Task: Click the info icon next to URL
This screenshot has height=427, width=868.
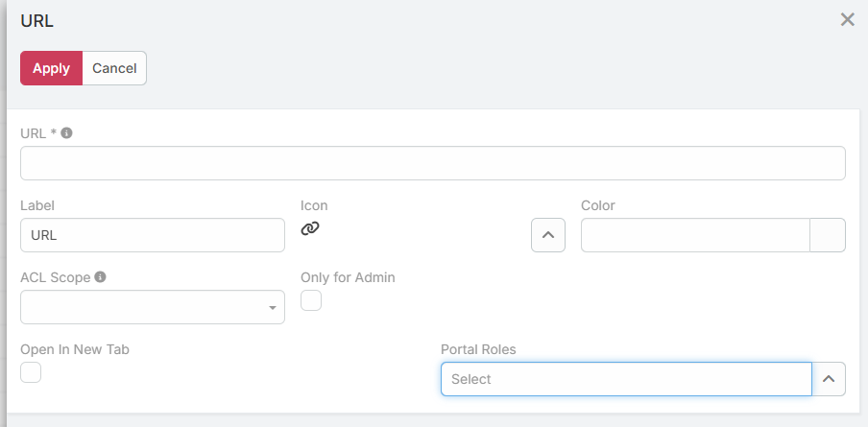Action: [x=67, y=133]
